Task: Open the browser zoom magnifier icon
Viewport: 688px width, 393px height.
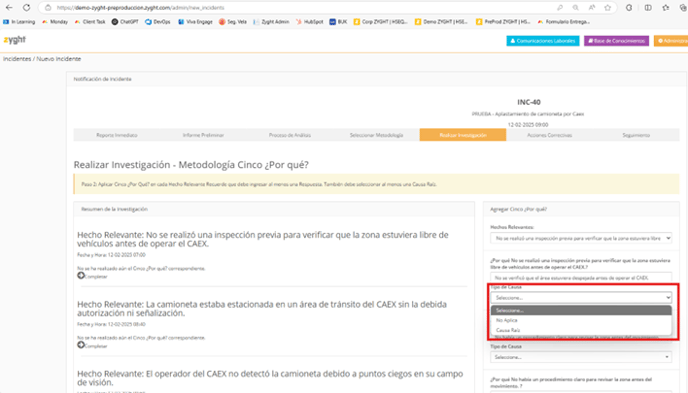Action: pyautogui.click(x=576, y=7)
